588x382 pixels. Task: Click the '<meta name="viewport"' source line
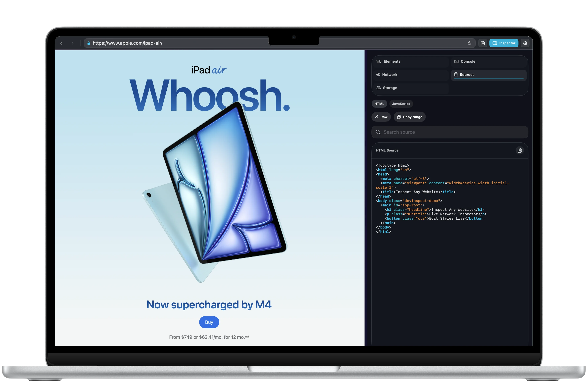tap(442, 185)
